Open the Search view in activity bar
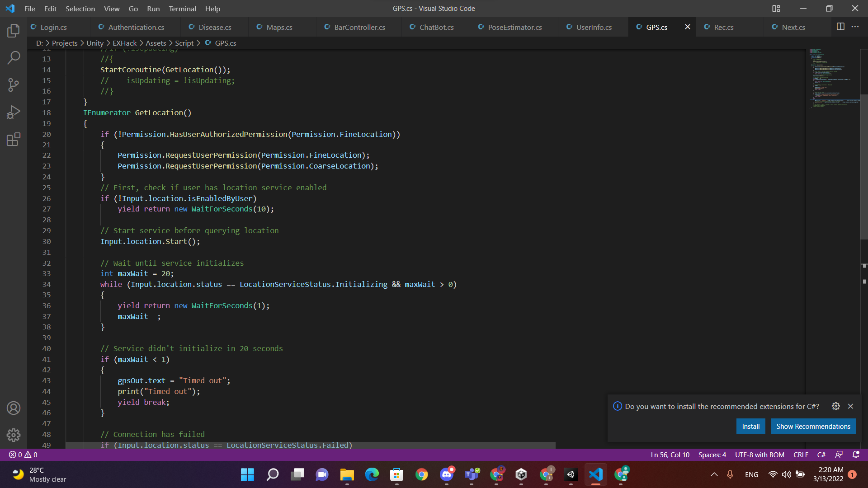 [14, 57]
